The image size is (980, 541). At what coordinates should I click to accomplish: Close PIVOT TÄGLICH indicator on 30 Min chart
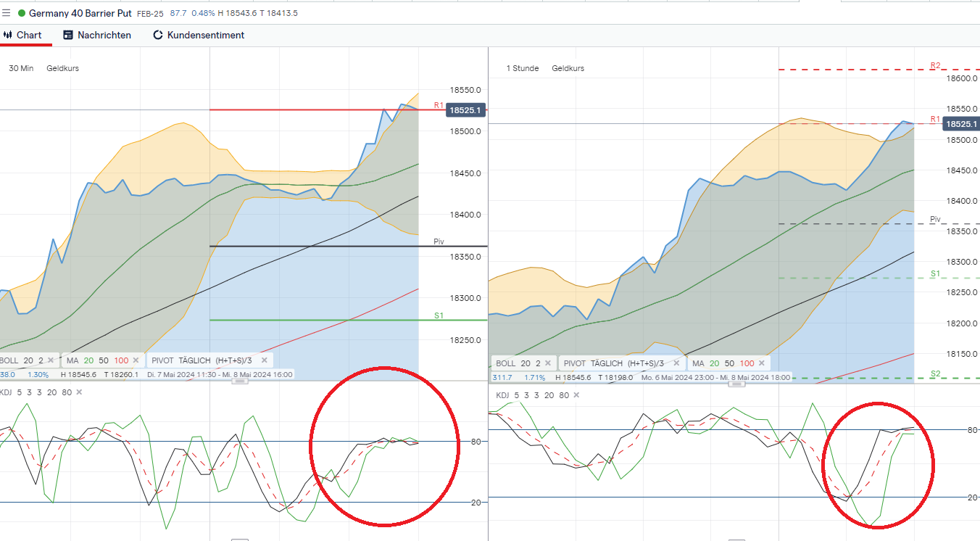[265, 360]
